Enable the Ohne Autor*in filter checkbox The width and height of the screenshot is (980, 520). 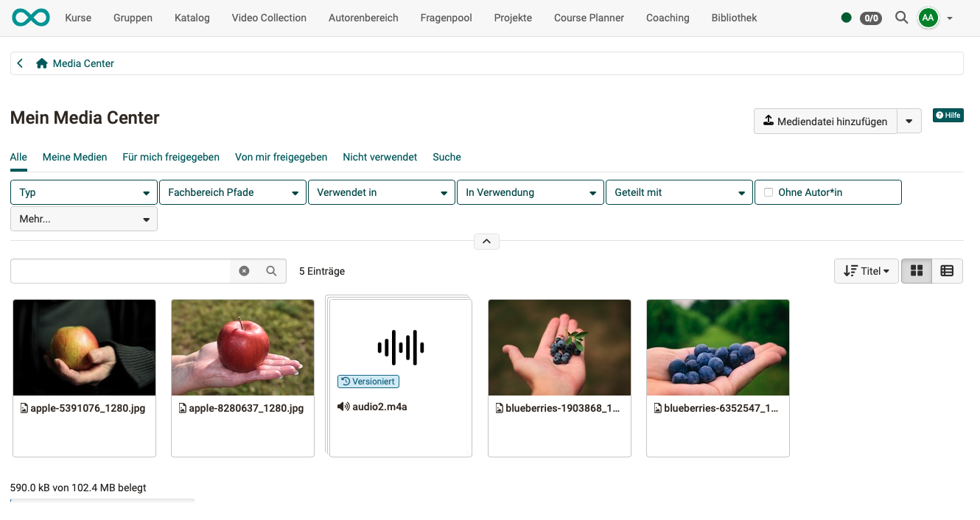pos(769,192)
